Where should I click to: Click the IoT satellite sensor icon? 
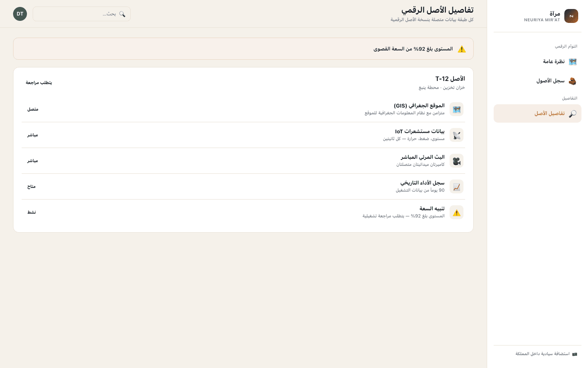pyautogui.click(x=457, y=135)
